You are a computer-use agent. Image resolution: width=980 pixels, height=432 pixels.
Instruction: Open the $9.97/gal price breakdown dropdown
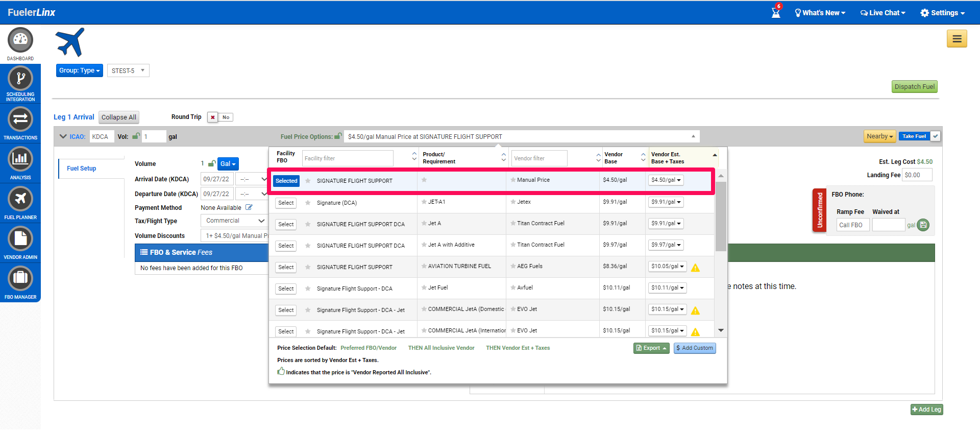666,245
